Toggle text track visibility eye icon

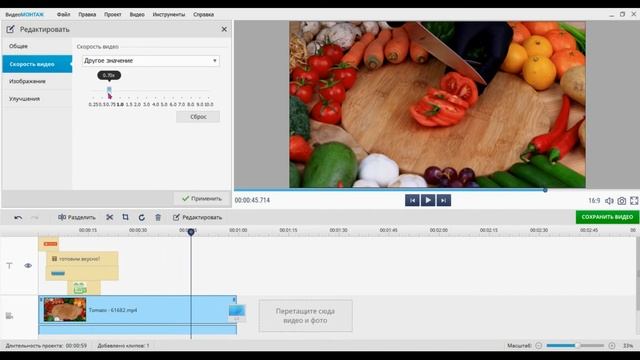[x=28, y=266]
